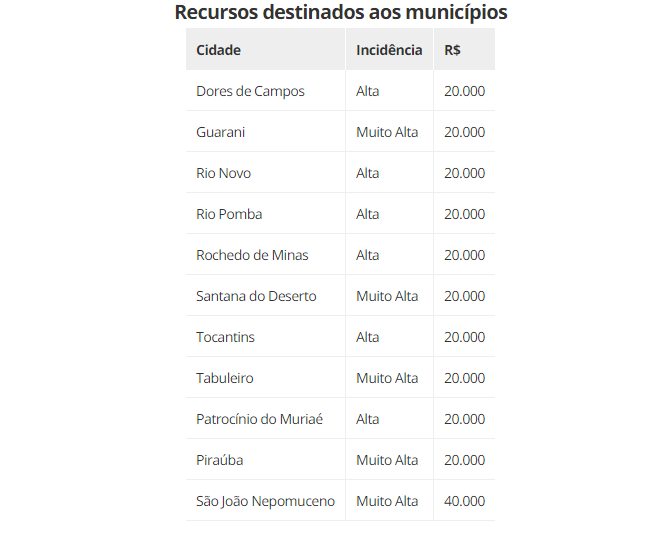
Task: Click Guarani's Muito Alta incidence cell
Action: coord(387,132)
